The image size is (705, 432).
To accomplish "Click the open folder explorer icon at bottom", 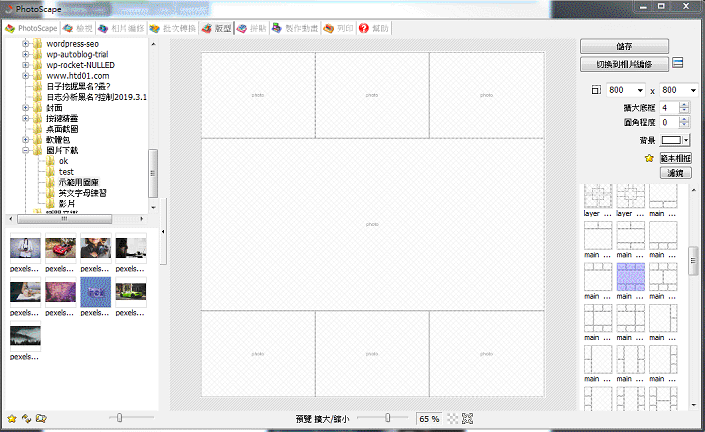I will [x=41, y=419].
